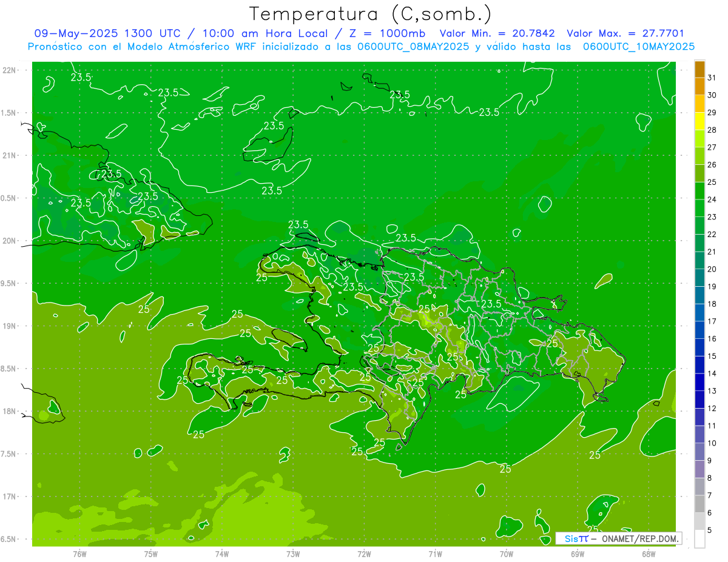Click the '68W' longitude axis label

point(649,554)
